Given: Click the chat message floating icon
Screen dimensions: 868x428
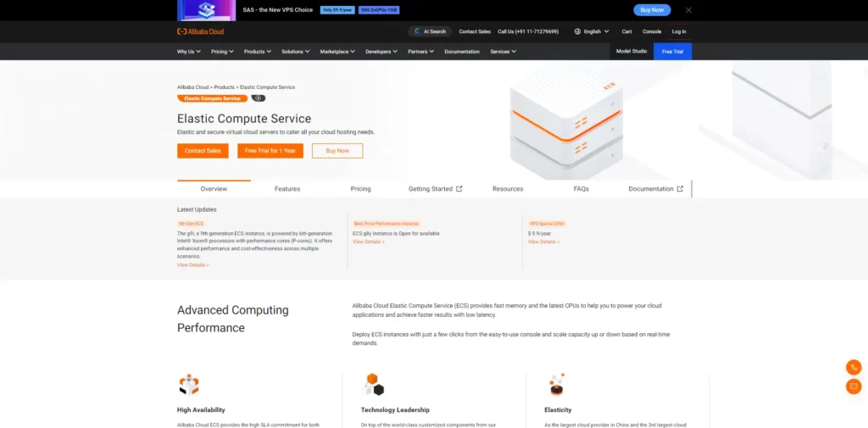Looking at the screenshot, I should 854,386.
